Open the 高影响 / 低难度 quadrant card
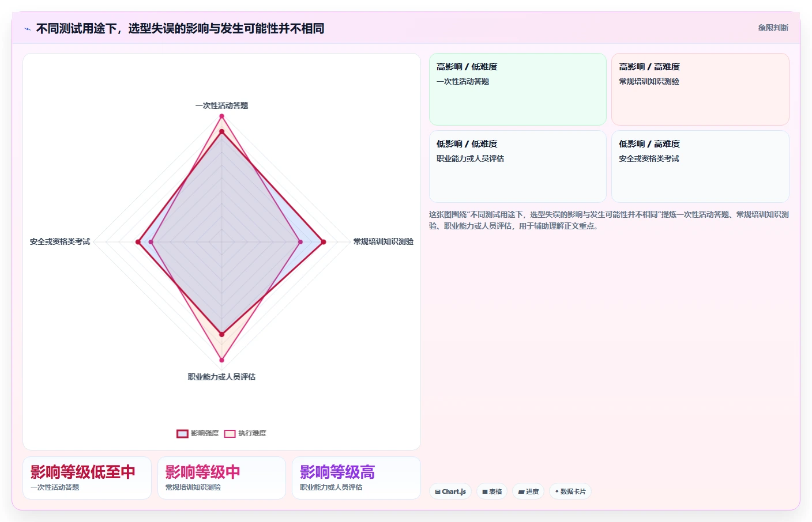Viewport: 812px width, 522px height. point(518,89)
